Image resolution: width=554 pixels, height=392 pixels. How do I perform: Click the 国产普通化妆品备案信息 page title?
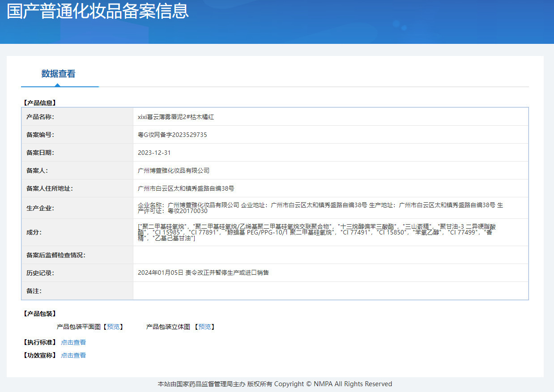[98, 11]
